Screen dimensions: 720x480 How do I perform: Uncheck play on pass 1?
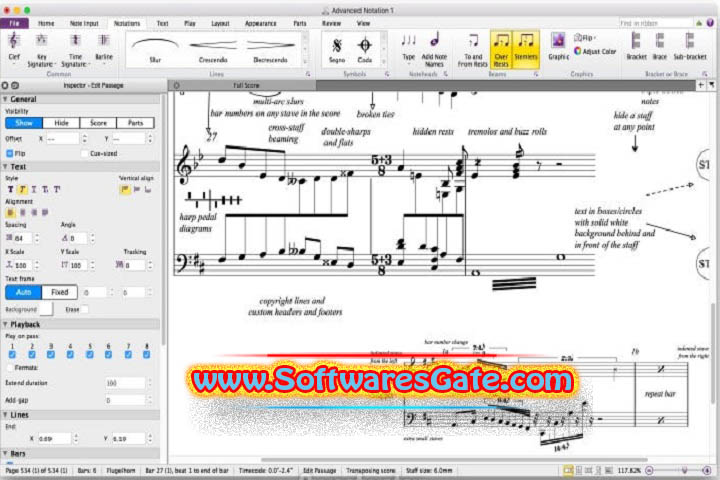click(x=12, y=355)
